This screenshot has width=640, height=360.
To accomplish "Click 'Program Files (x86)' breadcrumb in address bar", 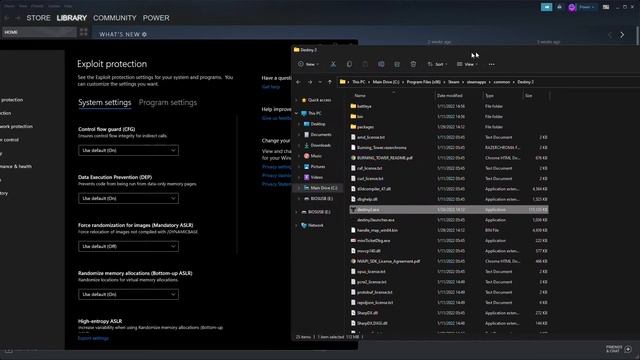I will click(x=424, y=82).
